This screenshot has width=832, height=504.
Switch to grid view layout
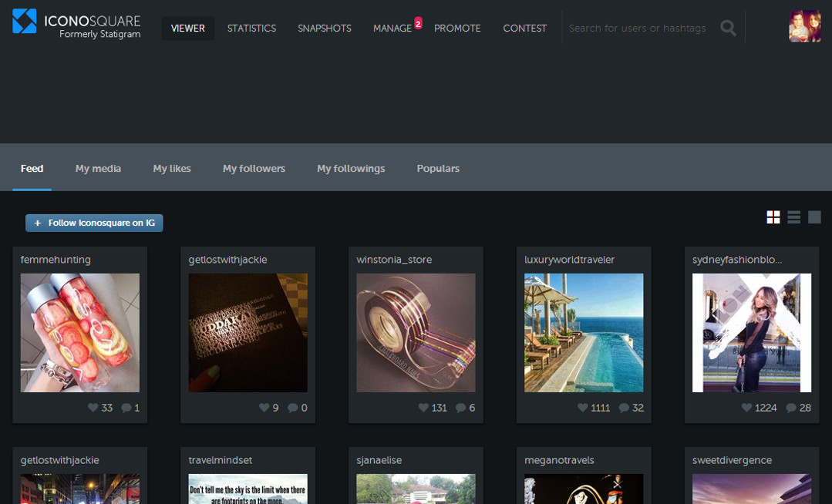(x=773, y=217)
